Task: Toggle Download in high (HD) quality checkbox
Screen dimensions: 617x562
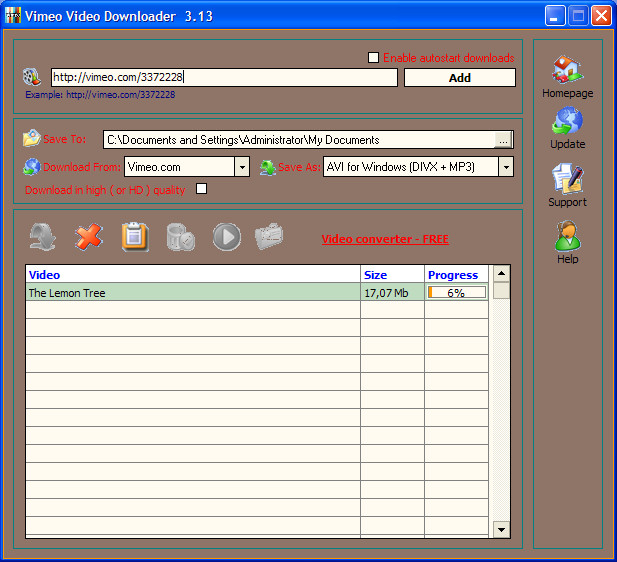Action: pos(202,189)
